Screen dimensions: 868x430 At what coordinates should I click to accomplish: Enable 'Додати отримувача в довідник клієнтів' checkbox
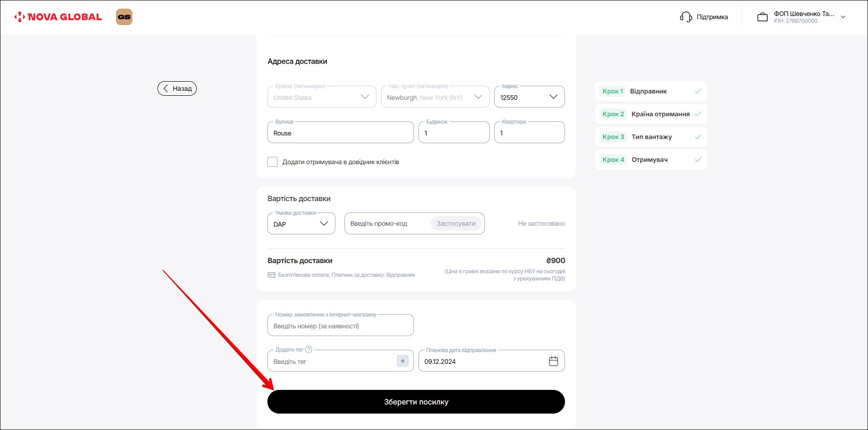point(272,162)
